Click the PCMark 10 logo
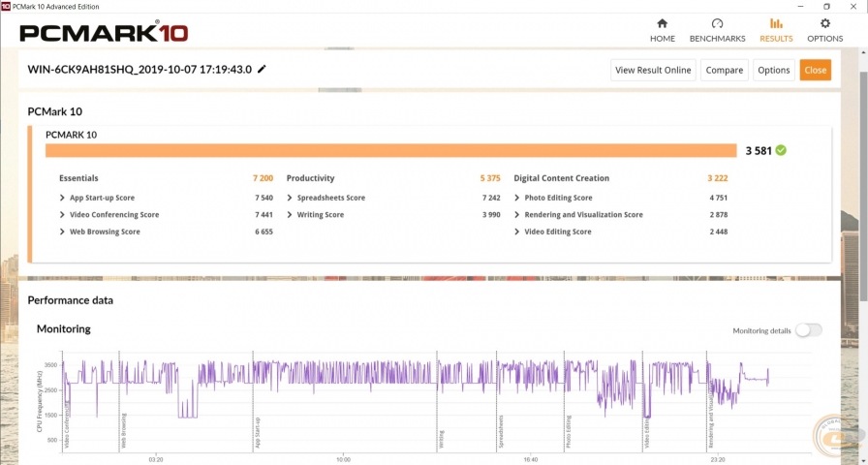 pos(104,32)
